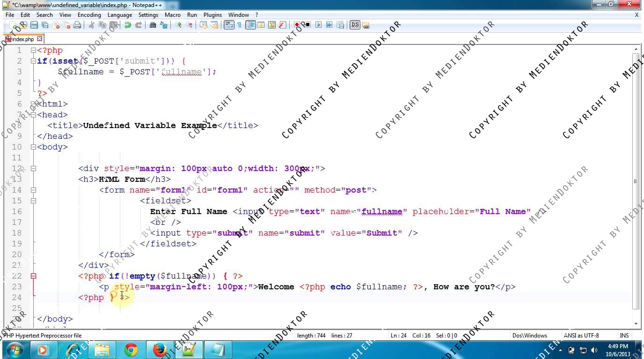Collapse the if block at line 2
Viewport: 644px width, 359px height.
33,61
